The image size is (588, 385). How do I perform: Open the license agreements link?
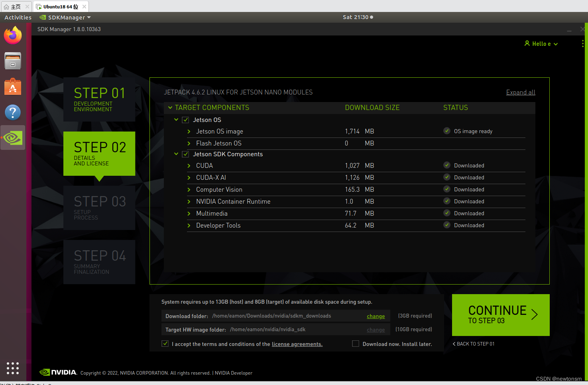[x=297, y=344]
